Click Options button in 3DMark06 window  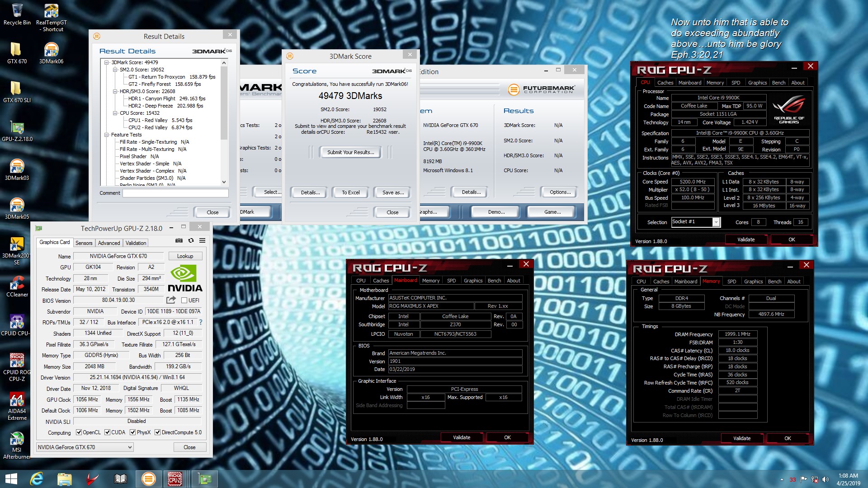(560, 192)
